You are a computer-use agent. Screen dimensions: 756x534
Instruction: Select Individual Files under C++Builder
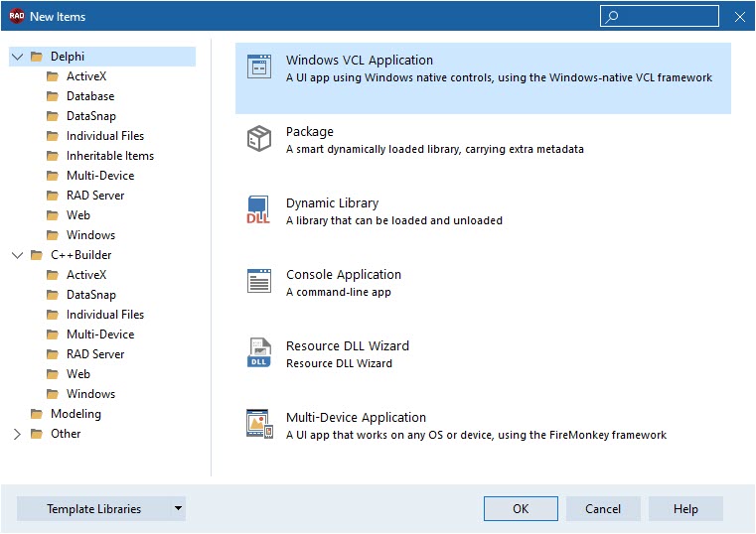point(105,315)
